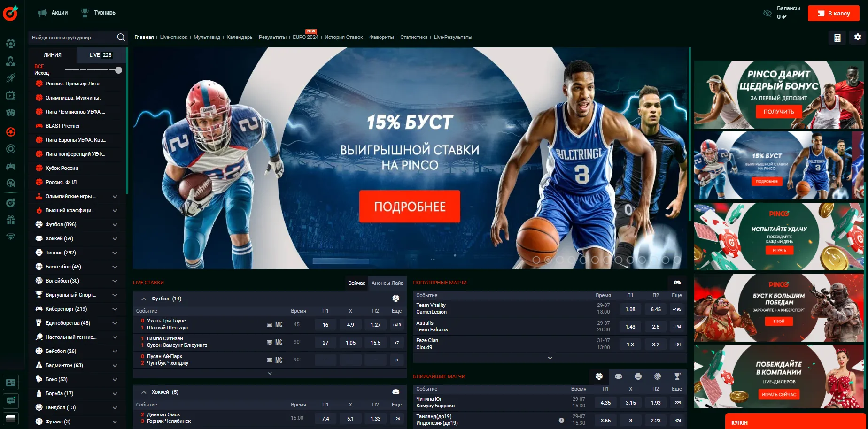Click the Исход filter slider handle
The image size is (868, 429).
point(118,70)
